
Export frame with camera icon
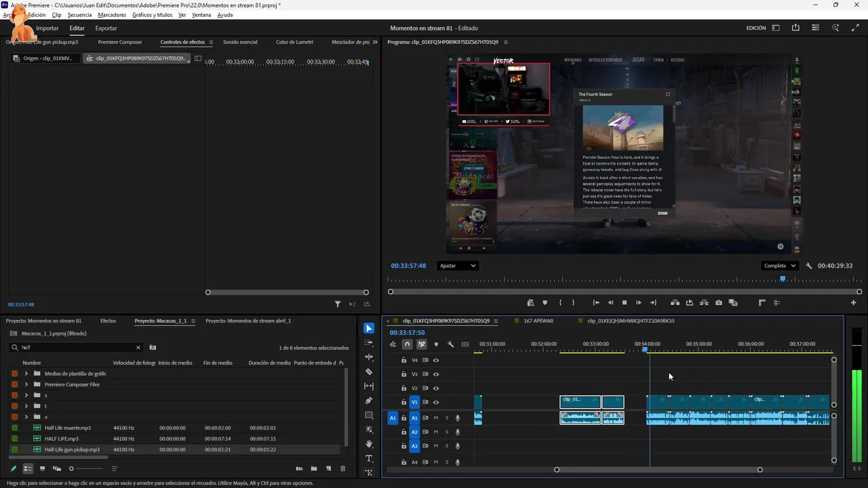[719, 303]
